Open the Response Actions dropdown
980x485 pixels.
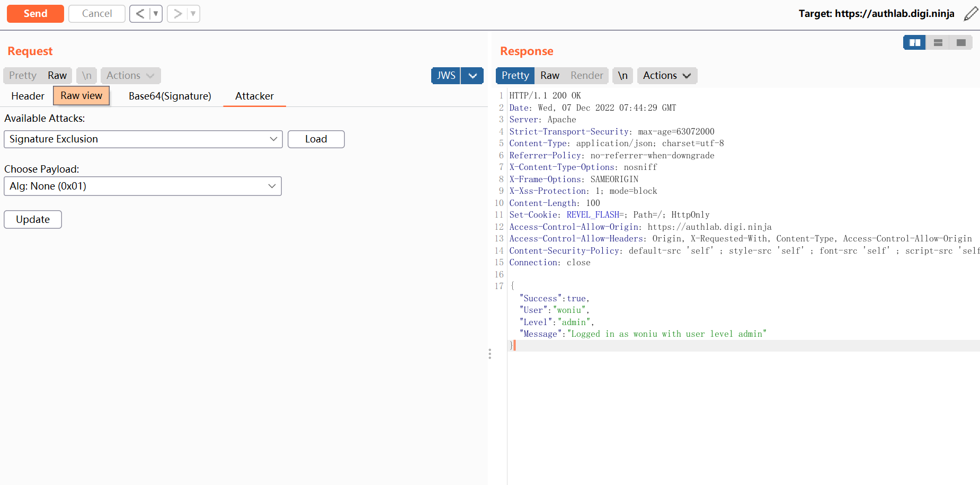point(667,76)
